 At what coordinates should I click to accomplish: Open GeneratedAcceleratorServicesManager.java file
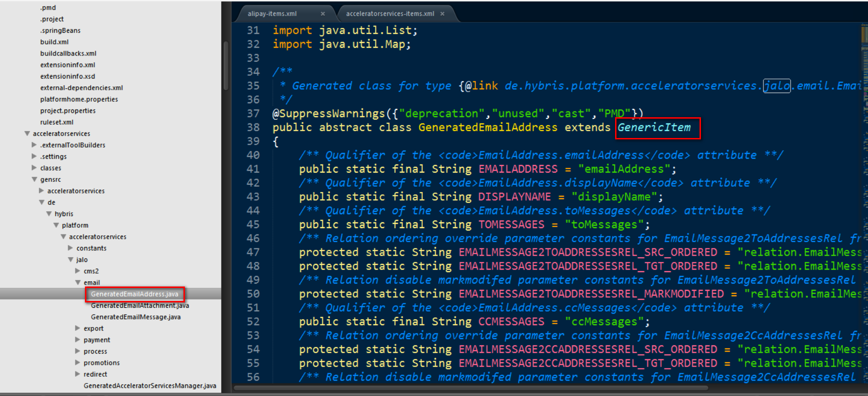coord(150,386)
